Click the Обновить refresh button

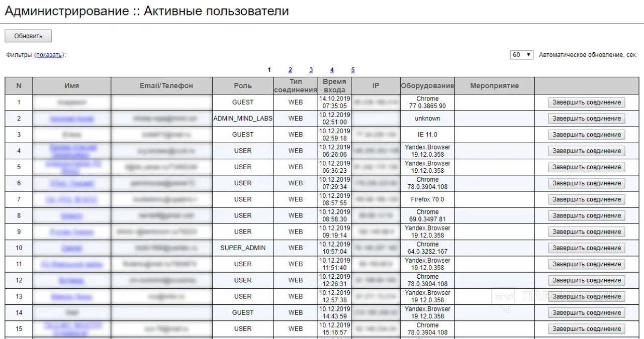[28, 36]
